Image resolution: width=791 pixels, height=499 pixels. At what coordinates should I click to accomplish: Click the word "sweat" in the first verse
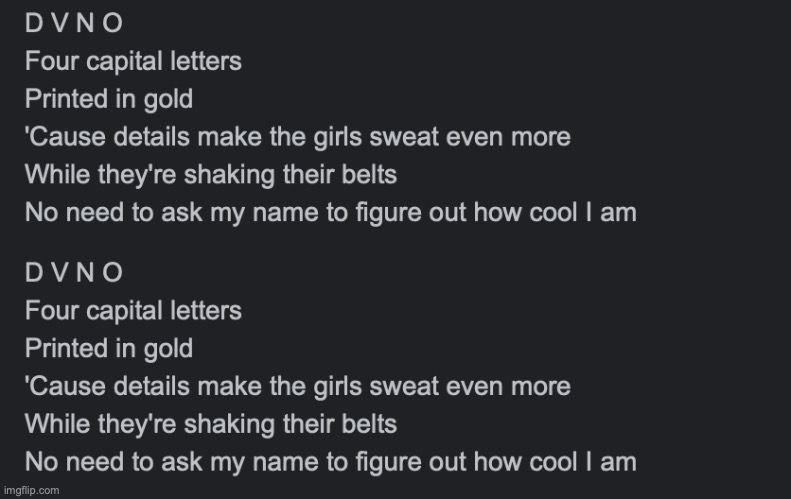(404, 137)
